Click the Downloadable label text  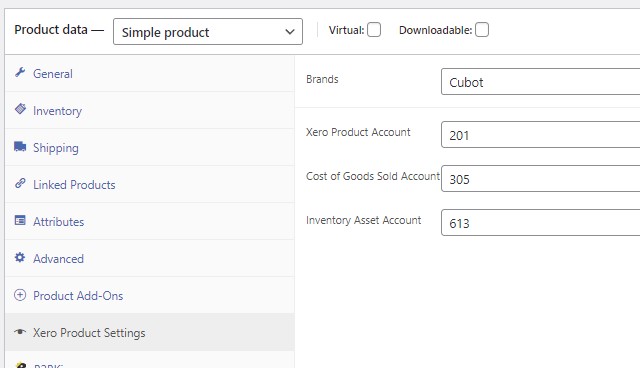[x=435, y=30]
